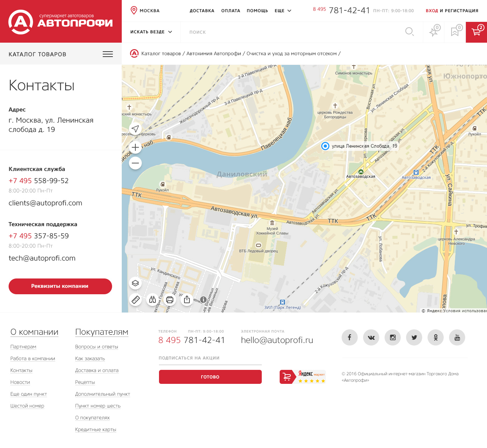This screenshot has height=448, width=487.
Task: Open the VK social icon
Action: [371, 337]
